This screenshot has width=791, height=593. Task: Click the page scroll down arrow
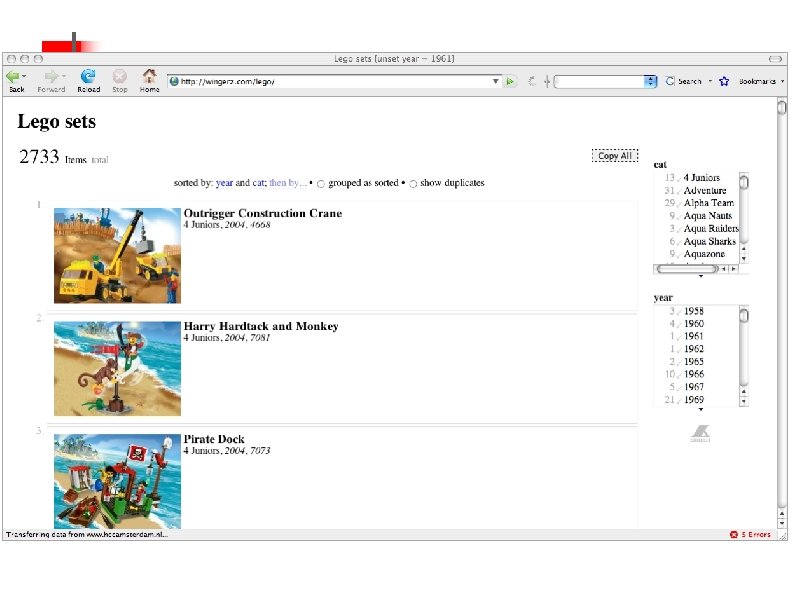[x=782, y=524]
